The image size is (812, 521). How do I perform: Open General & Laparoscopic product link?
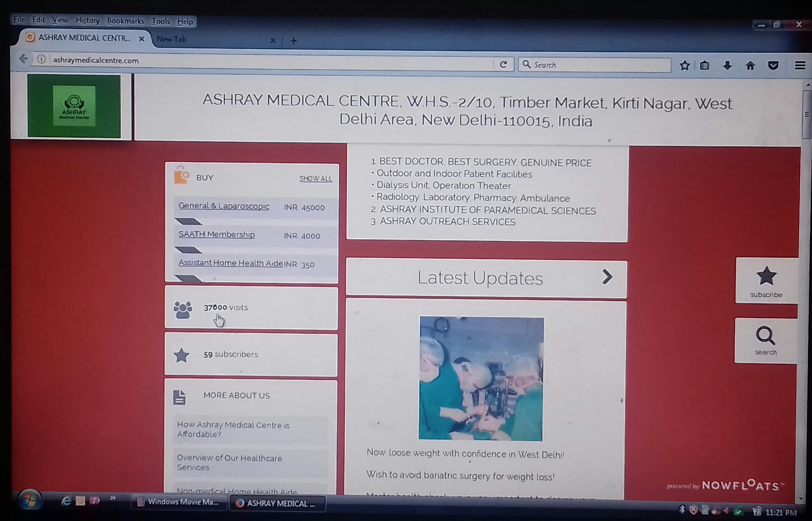point(224,206)
